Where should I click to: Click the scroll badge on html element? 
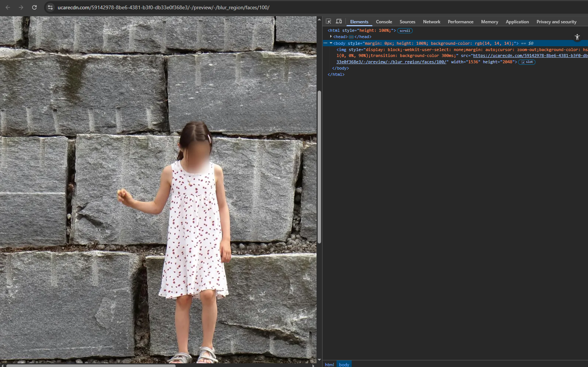tap(405, 31)
